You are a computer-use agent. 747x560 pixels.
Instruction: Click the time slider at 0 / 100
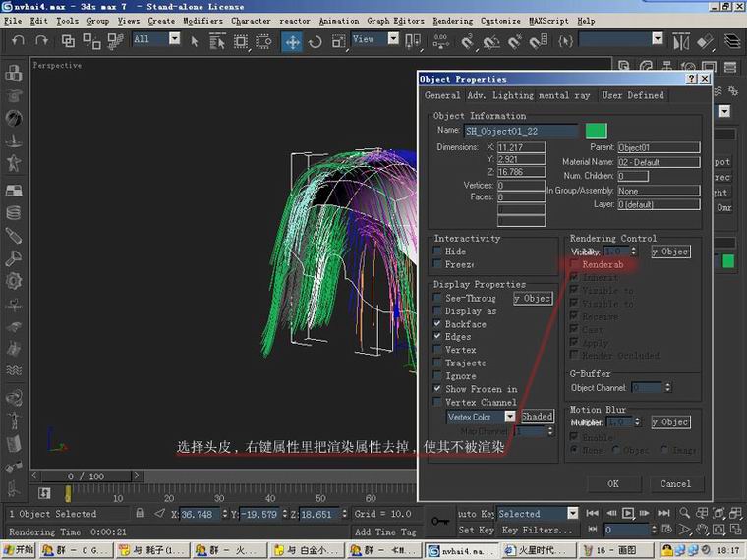tap(86, 476)
